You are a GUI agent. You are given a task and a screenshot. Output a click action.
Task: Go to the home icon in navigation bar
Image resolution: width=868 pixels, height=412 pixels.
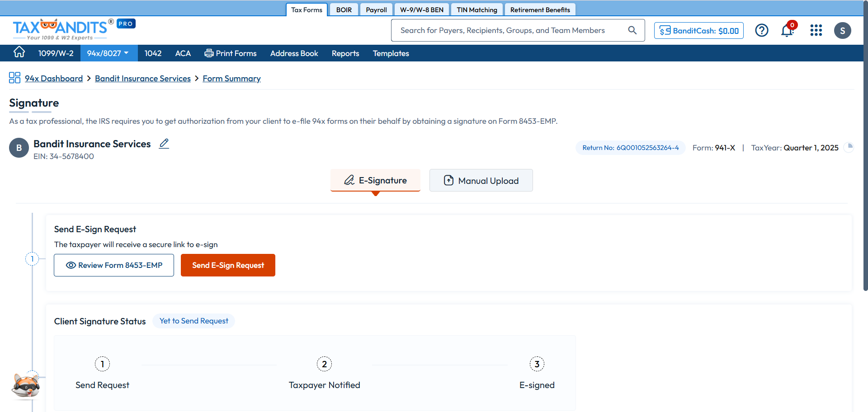pos(19,52)
